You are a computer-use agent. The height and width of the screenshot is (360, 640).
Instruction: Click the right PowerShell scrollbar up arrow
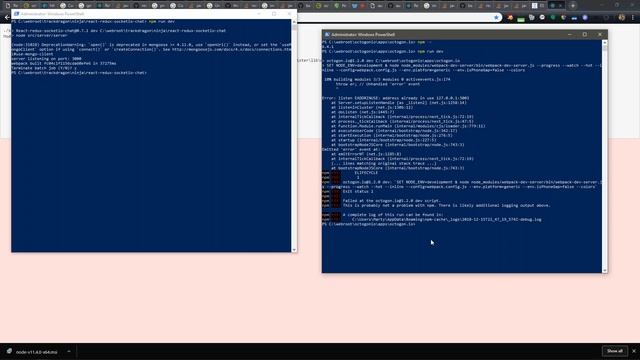point(604,42)
